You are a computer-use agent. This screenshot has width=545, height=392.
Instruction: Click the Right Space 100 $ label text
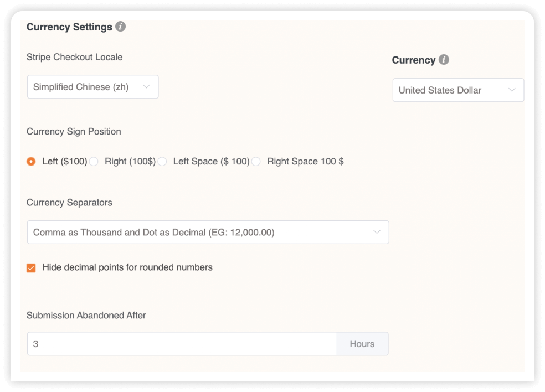305,161
